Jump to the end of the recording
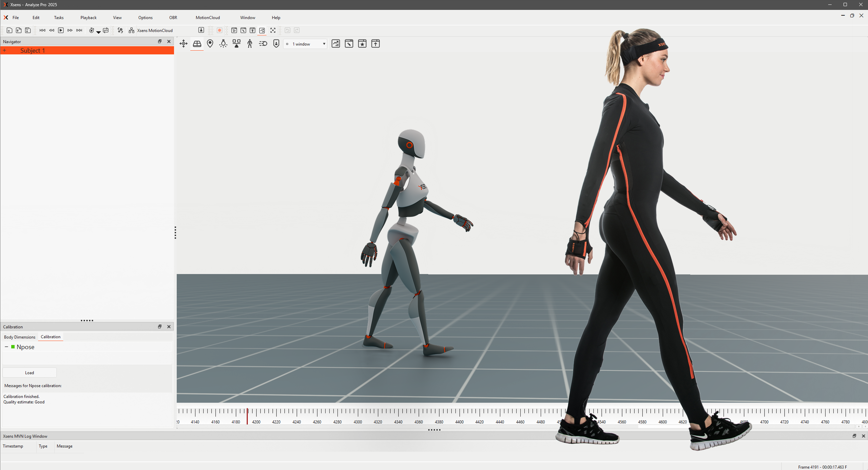Screen dimensions: 868x470 79,30
